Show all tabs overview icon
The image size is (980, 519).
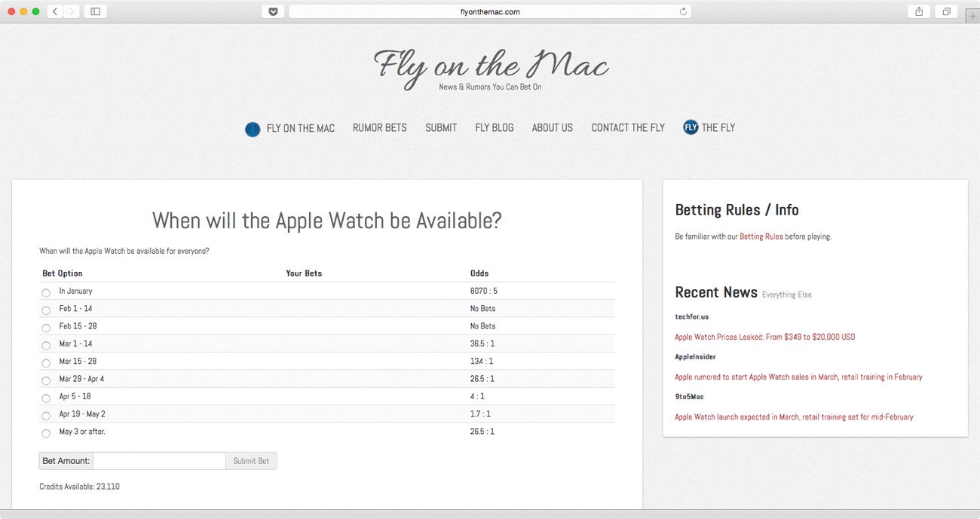pos(946,11)
